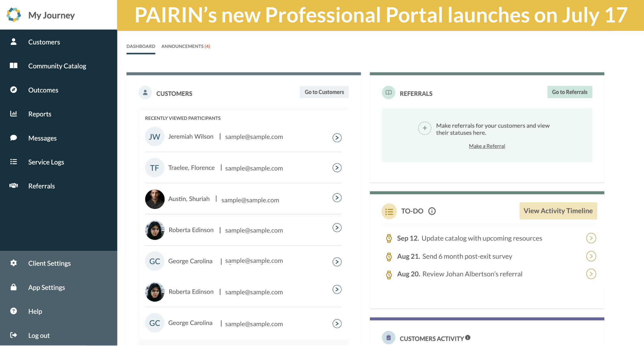Open Referrals handshake icon

click(x=14, y=186)
